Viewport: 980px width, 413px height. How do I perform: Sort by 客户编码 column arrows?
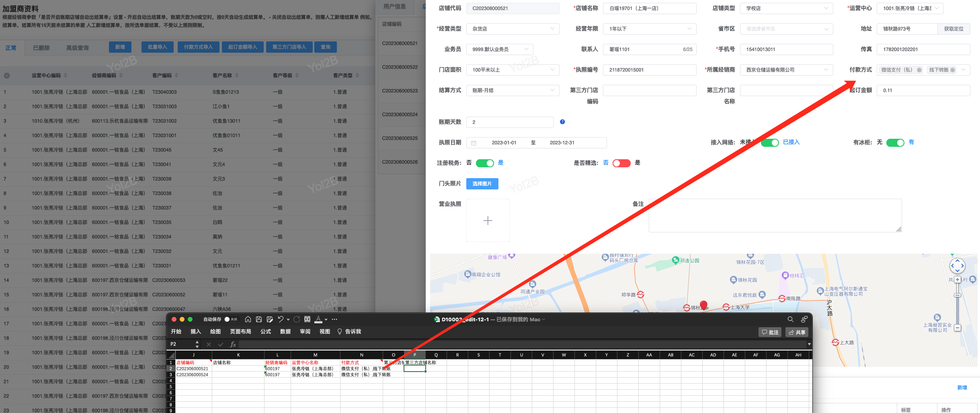coord(176,76)
